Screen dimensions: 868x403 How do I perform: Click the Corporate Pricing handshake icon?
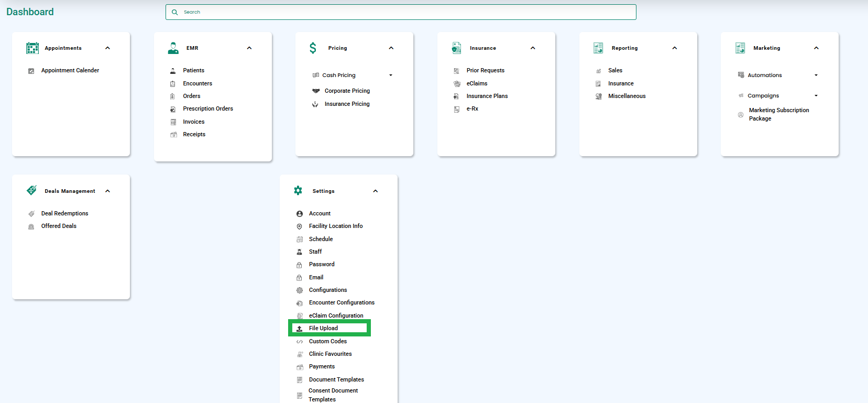pyautogui.click(x=316, y=91)
